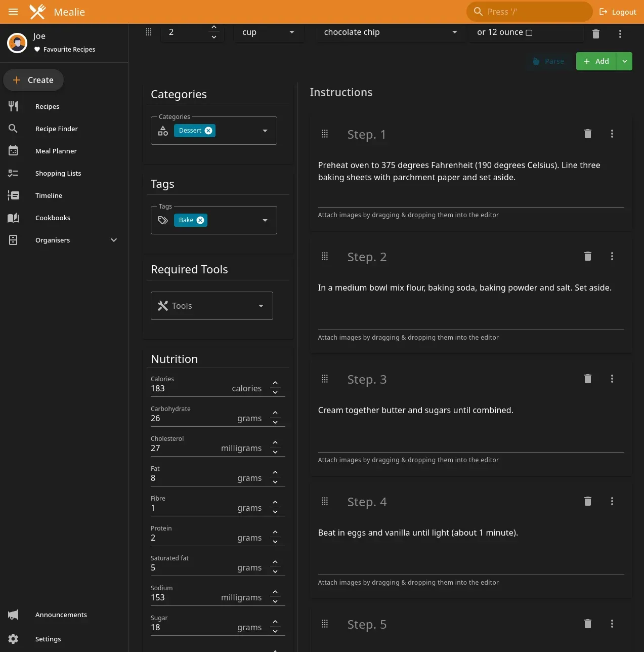644x652 pixels.
Task: Open Settings in sidebar
Action: [64, 639]
